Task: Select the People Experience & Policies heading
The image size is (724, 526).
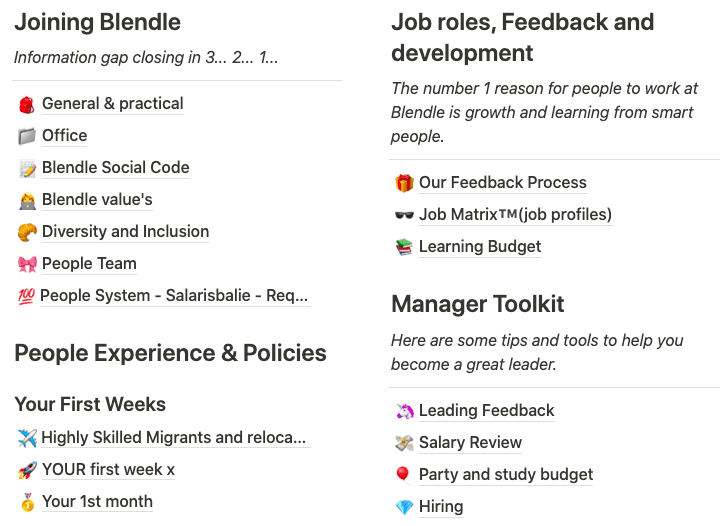Action: [x=170, y=353]
